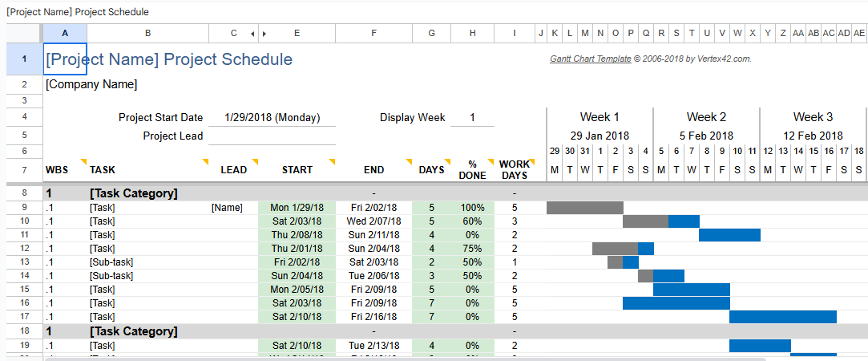Image resolution: width=868 pixels, height=361 pixels.
Task: Click the % DONE column heading cell
Action: coord(472,170)
